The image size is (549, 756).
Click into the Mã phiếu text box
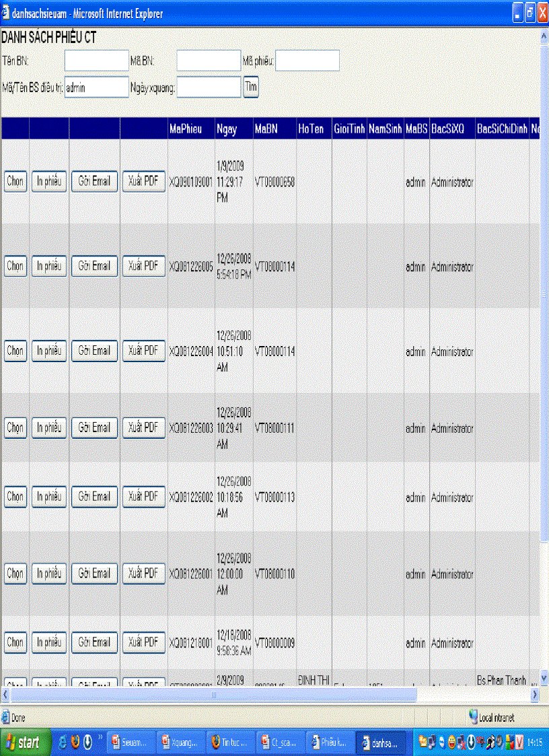pyautogui.click(x=307, y=61)
